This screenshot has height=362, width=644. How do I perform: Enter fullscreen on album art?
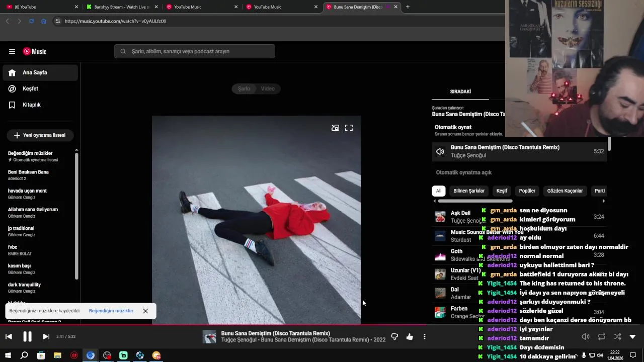tap(349, 128)
